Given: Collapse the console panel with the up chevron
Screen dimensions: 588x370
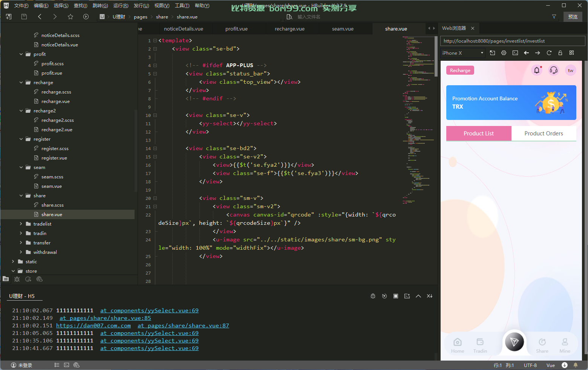Looking at the screenshot, I should 418,296.
